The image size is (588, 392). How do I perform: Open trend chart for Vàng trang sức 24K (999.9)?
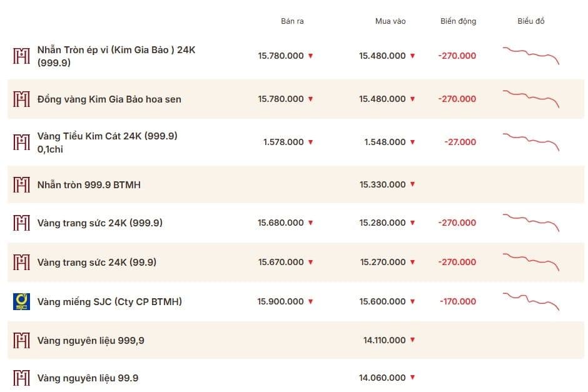[531, 223]
